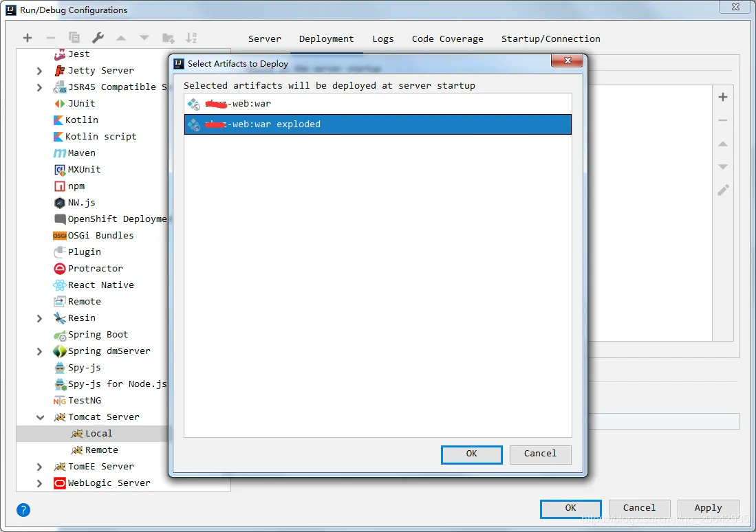The height and width of the screenshot is (532, 756).
Task: Click the npm icon
Action: tap(60, 186)
